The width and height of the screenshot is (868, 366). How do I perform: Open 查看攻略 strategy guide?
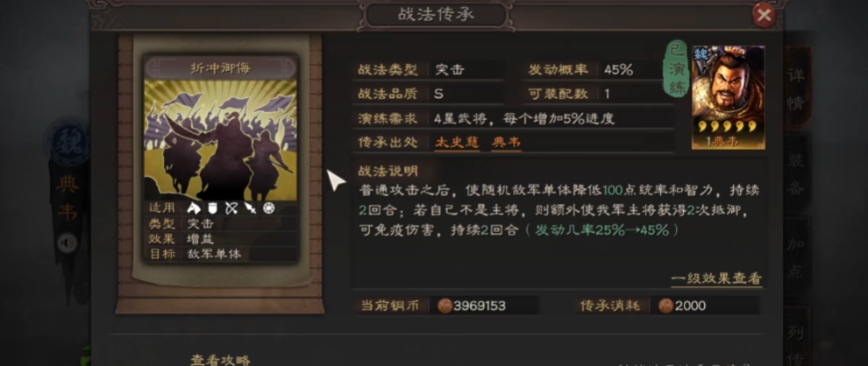pyautogui.click(x=220, y=360)
